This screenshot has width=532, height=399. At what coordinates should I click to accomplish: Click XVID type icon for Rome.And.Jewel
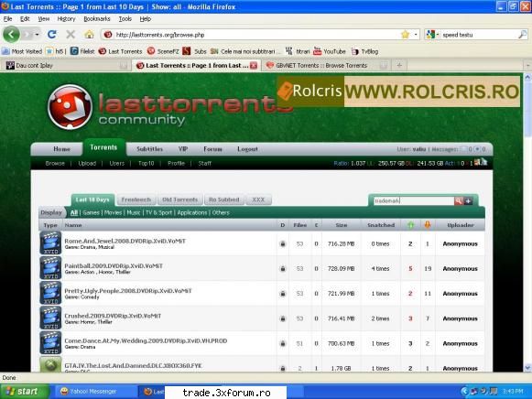[50, 243]
